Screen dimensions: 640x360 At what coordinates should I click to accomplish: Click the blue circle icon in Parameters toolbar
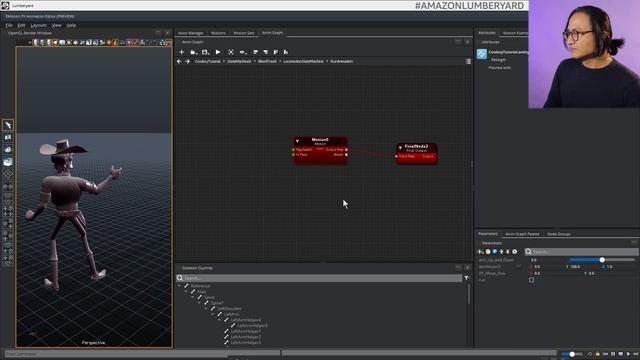pyautogui.click(x=495, y=251)
